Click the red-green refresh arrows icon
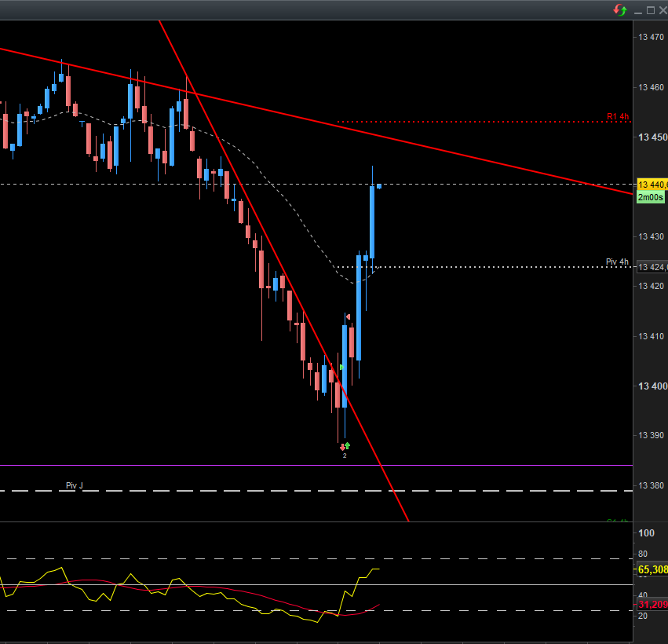 tap(620, 9)
